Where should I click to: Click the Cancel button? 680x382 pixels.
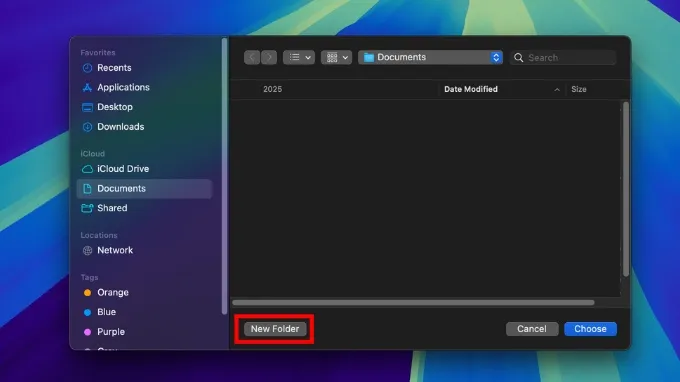click(532, 329)
